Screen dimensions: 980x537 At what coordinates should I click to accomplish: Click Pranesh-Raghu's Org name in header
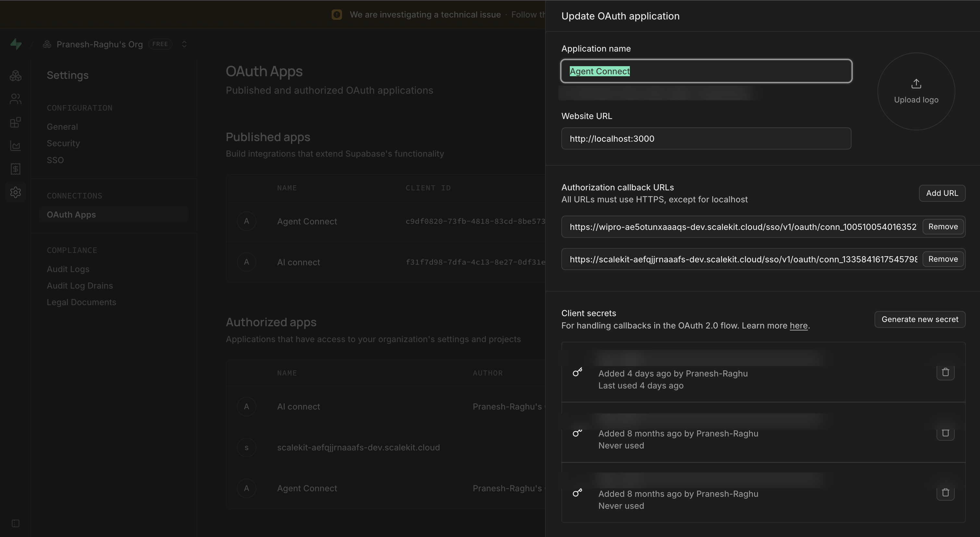(100, 44)
